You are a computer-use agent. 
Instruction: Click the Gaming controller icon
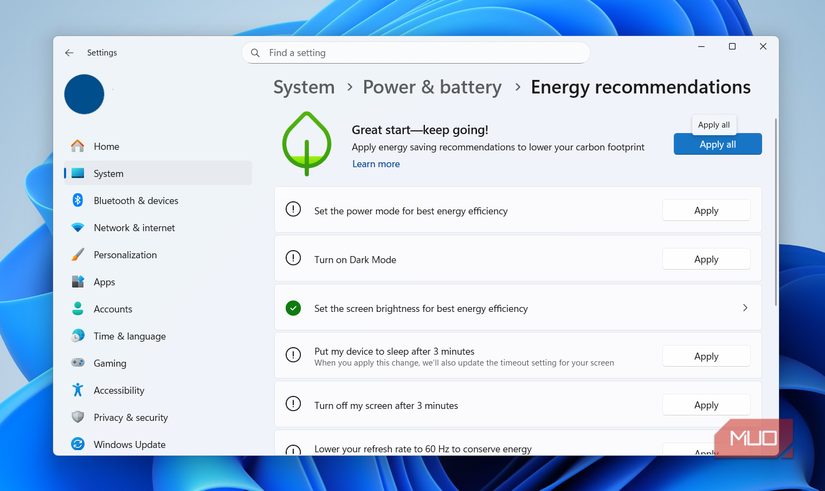(78, 363)
